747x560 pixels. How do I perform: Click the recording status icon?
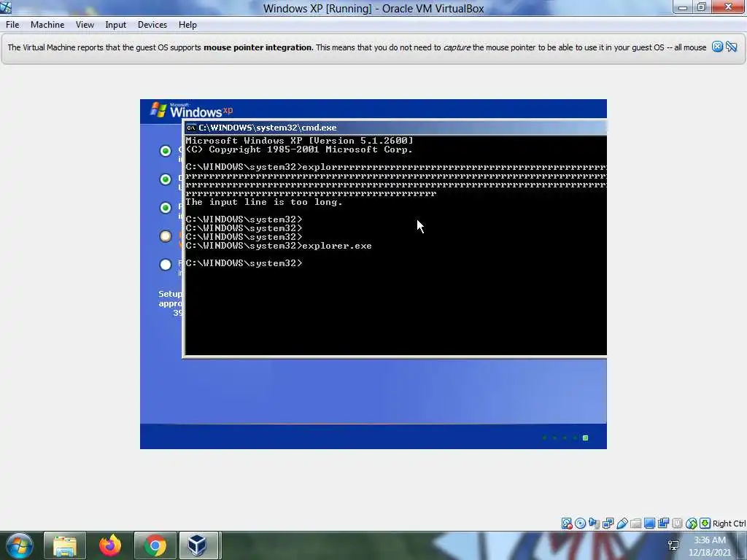[x=663, y=524]
